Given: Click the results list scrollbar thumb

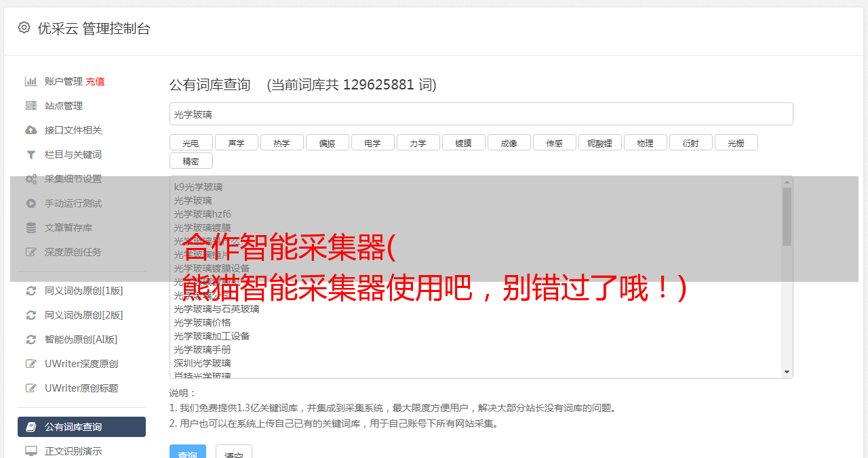Looking at the screenshot, I should [x=787, y=217].
